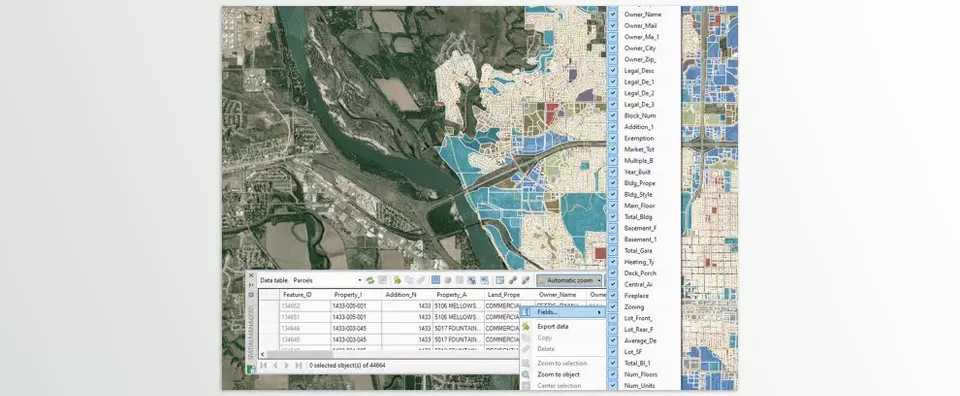The height and width of the screenshot is (396, 960).
Task: Click the magnifier icon beside Zoom to object
Action: pos(526,375)
